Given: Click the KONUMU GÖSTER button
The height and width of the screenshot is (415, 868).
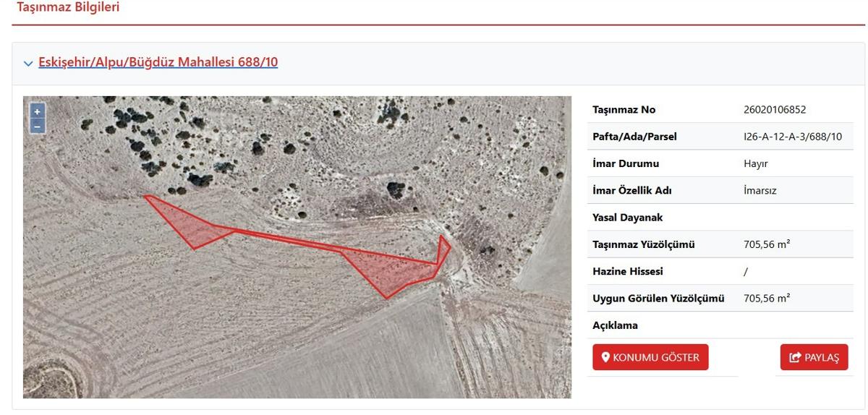Looking at the screenshot, I should (650, 357).
